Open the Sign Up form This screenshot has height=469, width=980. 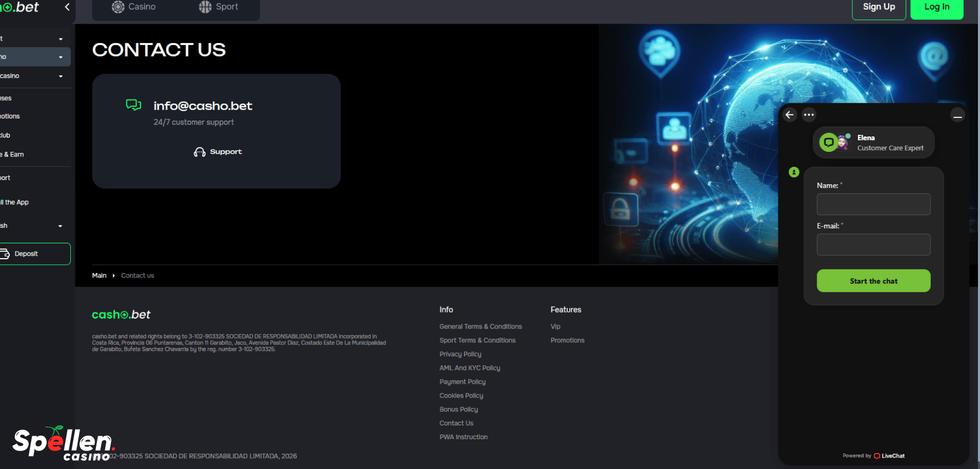pos(878,7)
